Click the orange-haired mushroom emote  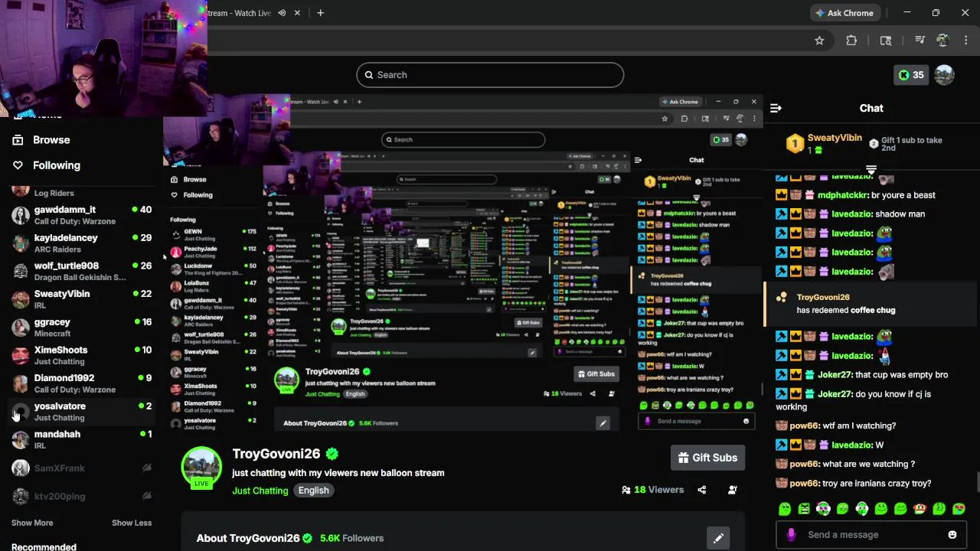tap(920, 509)
